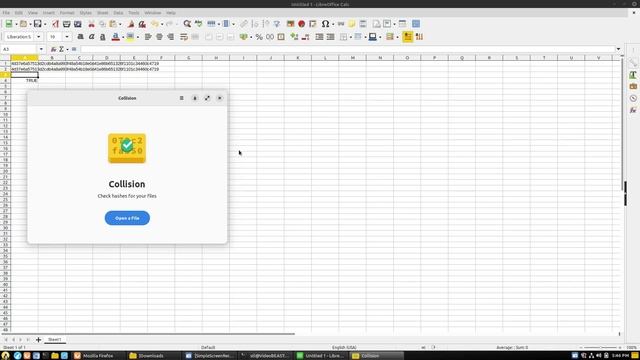Open the Collision window's hamburger menu
The image size is (640, 360).
(x=182, y=98)
